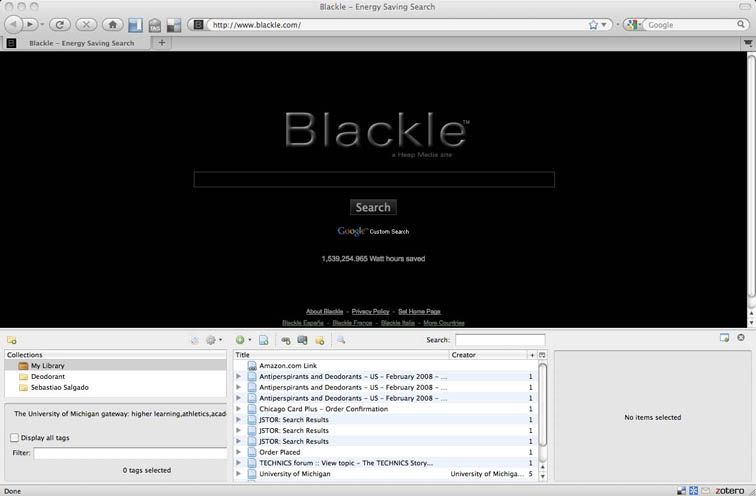Open the New Item dropdown arrow
The image size is (756, 496).
(249, 340)
